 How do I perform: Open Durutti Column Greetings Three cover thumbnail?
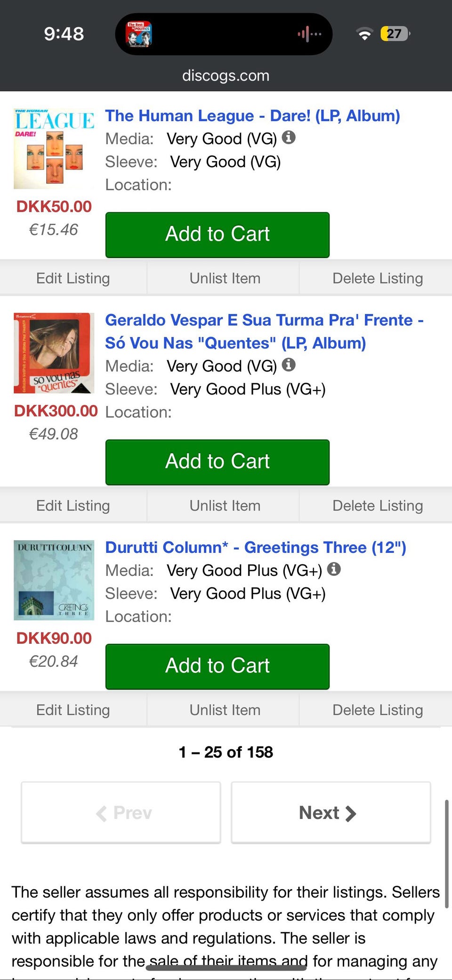pos(54,580)
